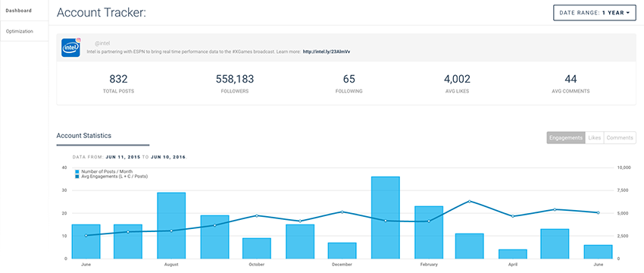
Task: Toggle Number of Posts / Month legend swatch
Action: [77, 171]
